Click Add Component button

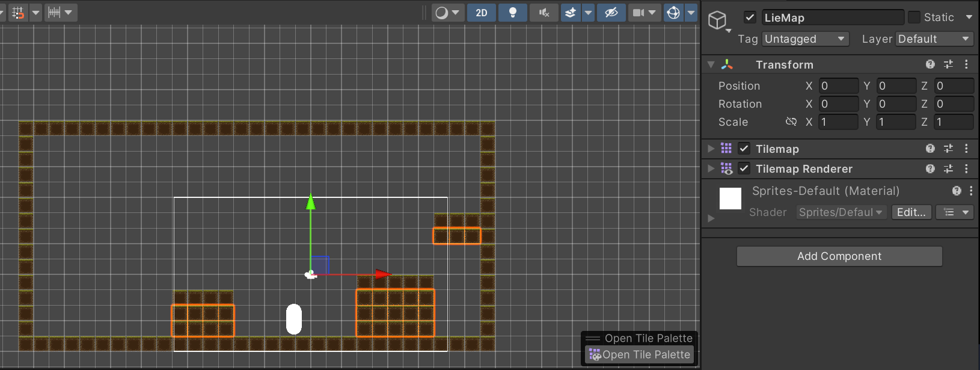point(839,256)
